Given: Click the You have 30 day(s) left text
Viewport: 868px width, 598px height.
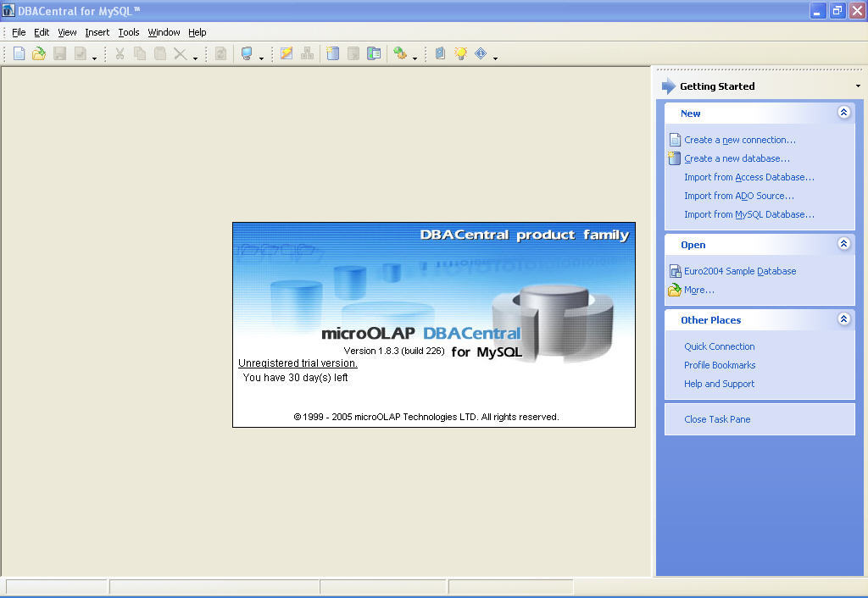Looking at the screenshot, I should tap(295, 378).
